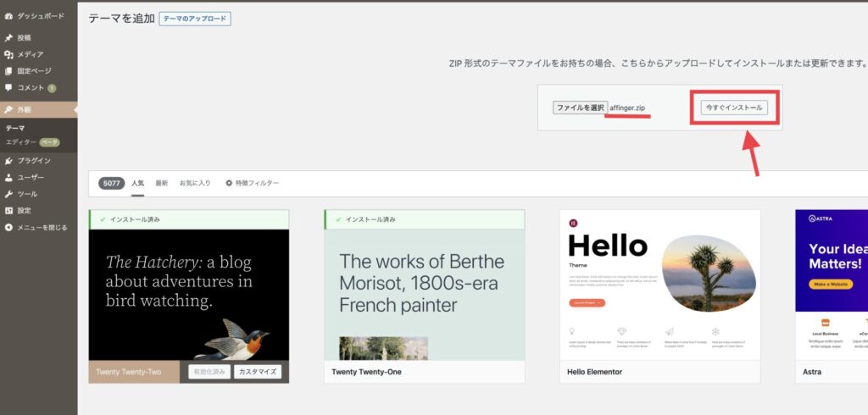Open the エディター submenu item
This screenshot has width=868, height=415.
(x=21, y=142)
